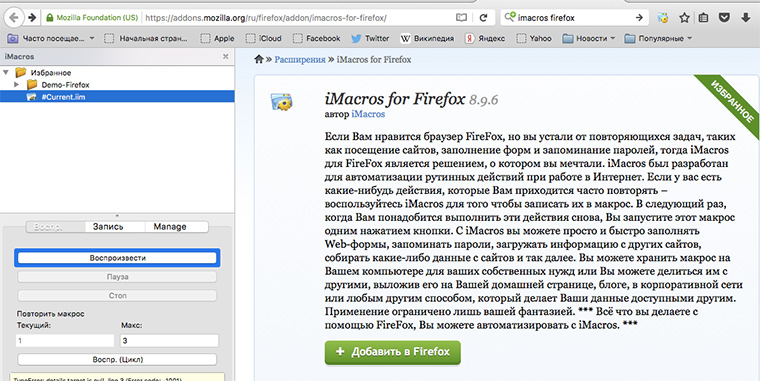760x381 pixels.
Task: Go back with the browser back arrow
Action: (x=14, y=18)
